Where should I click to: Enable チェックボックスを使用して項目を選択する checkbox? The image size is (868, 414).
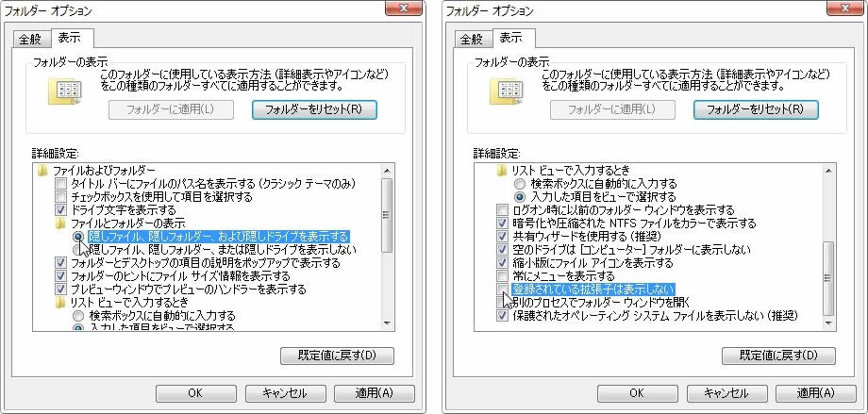click(61, 196)
